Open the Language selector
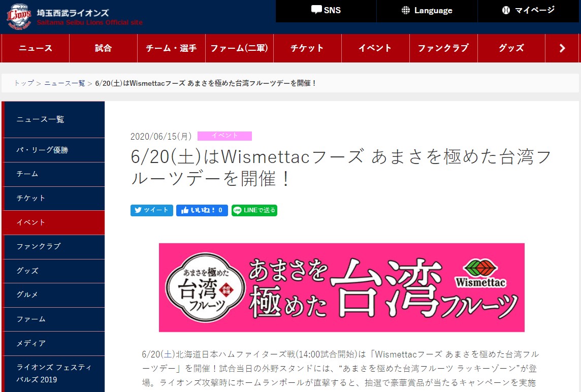 click(x=427, y=11)
